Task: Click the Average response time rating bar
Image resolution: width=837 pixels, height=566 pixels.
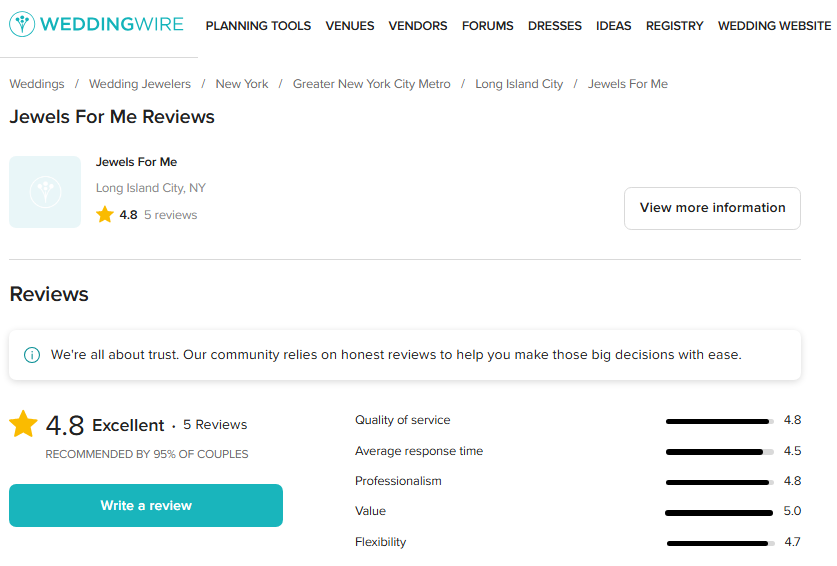Action: click(x=720, y=452)
